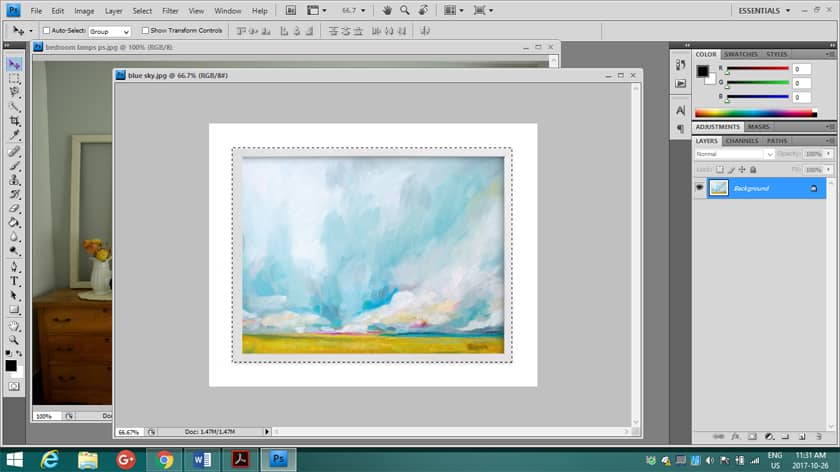Viewport: 840px width, 472px height.
Task: Toggle Lock position
Action: point(742,170)
